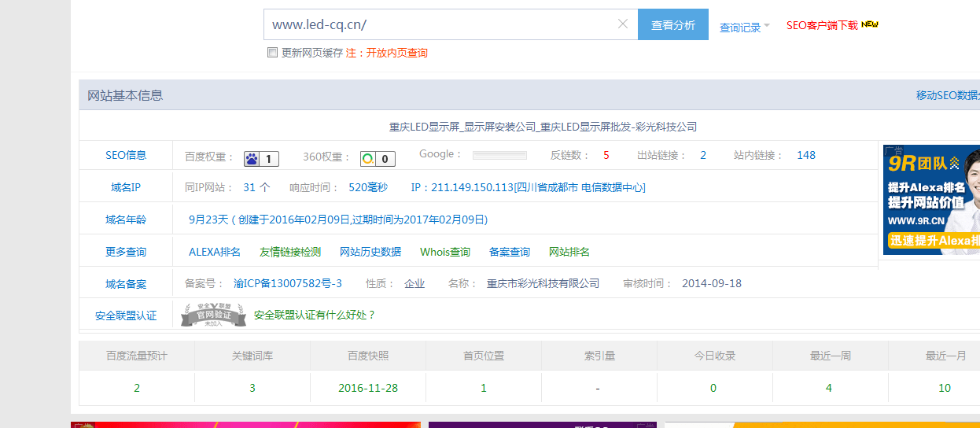Viewport: 980px width, 428px height.
Task: Click the 重庆LED显示屏 site title link
Action: (543, 127)
